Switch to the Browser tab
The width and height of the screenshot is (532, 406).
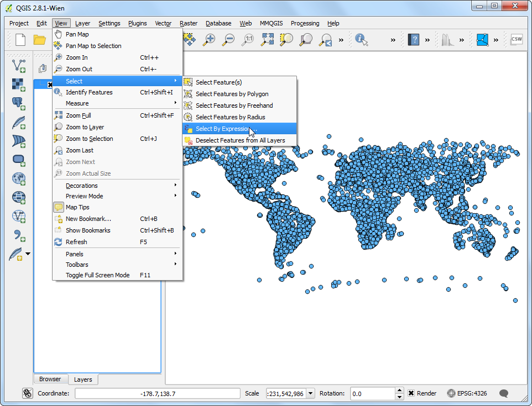[x=50, y=379]
